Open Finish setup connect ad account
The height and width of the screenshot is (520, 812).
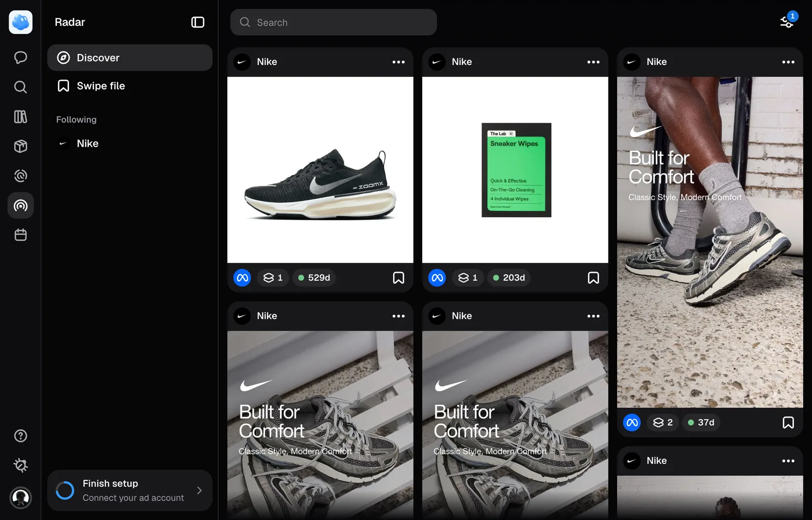[130, 491]
